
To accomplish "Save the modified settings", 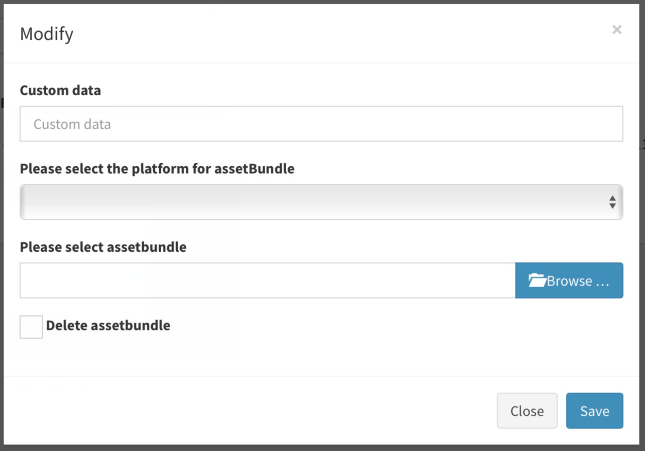I will click(x=594, y=411).
